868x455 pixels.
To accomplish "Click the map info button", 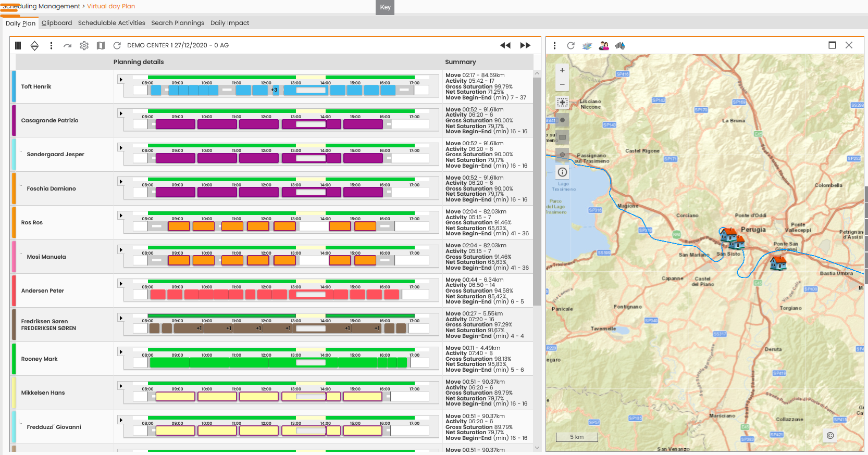I will pos(562,172).
